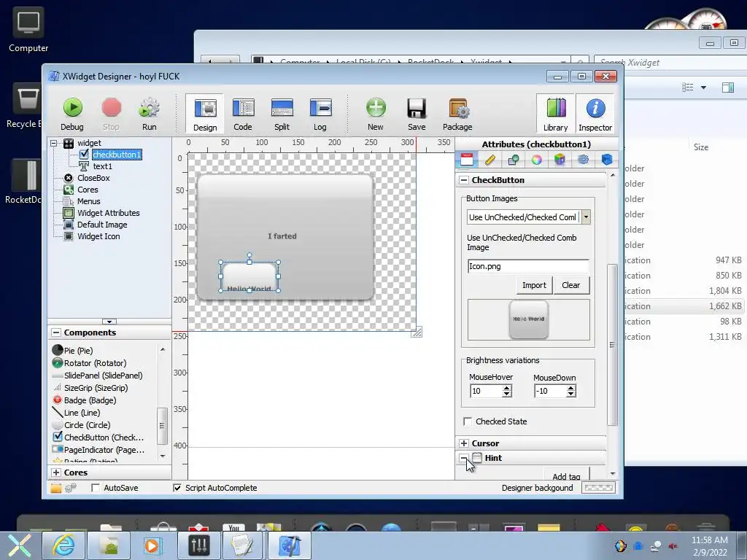Select the ruler attributes tab icon
The height and width of the screenshot is (560, 747).
[490, 160]
